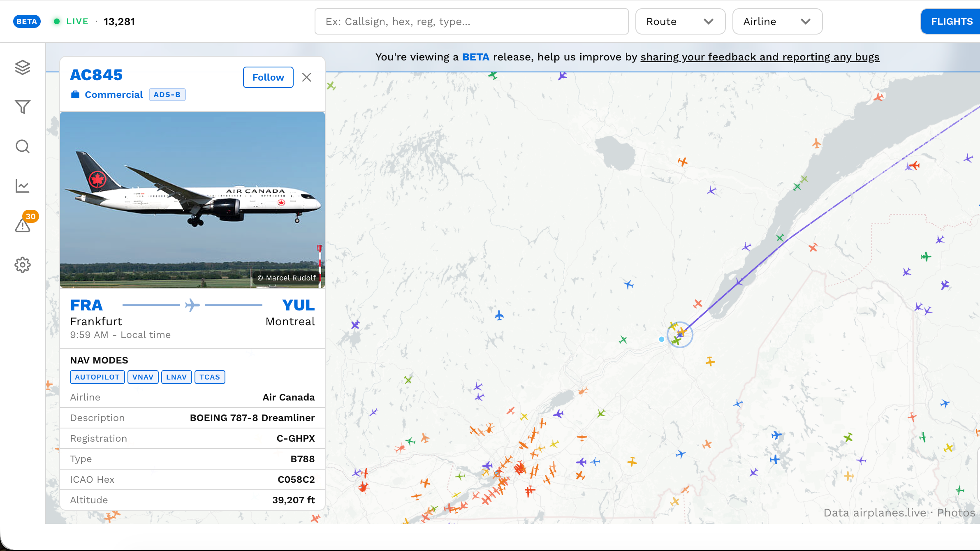The width and height of the screenshot is (980, 551).
Task: Click the Photos attribution link
Action: [x=956, y=513]
